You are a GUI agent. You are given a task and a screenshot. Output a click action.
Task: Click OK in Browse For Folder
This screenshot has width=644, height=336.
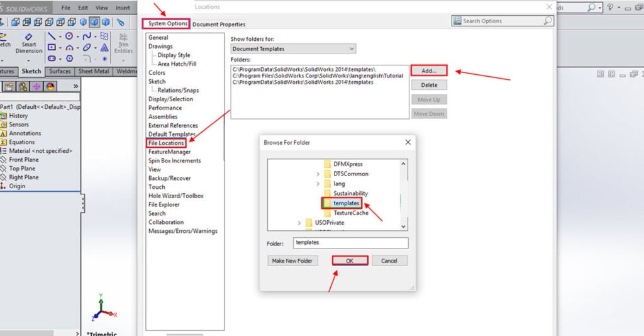[x=350, y=260]
